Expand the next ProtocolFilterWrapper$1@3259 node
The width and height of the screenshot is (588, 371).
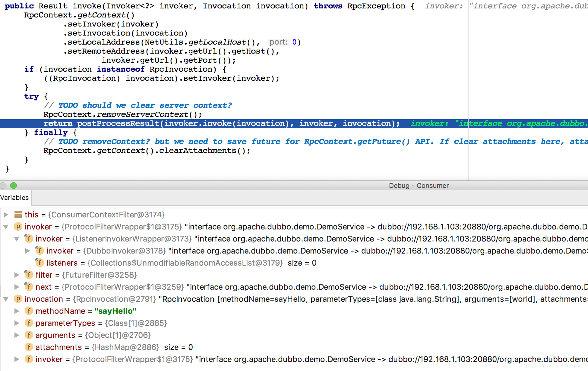coord(17,287)
